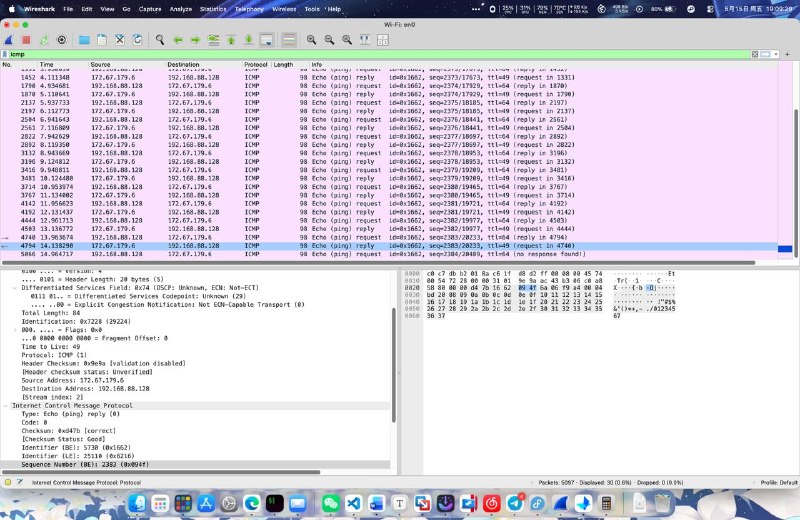
Task: Expand the Flags: 0x0 tree node
Action: 14,330
